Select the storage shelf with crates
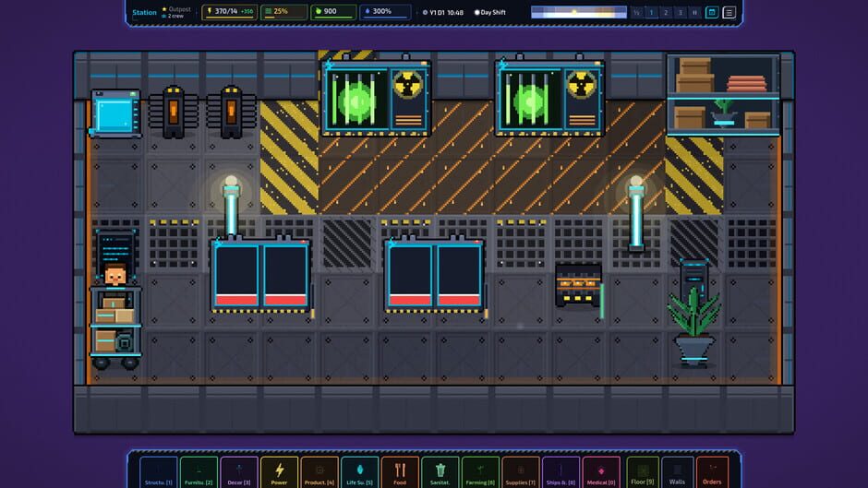The height and width of the screenshot is (488, 868). [724, 95]
